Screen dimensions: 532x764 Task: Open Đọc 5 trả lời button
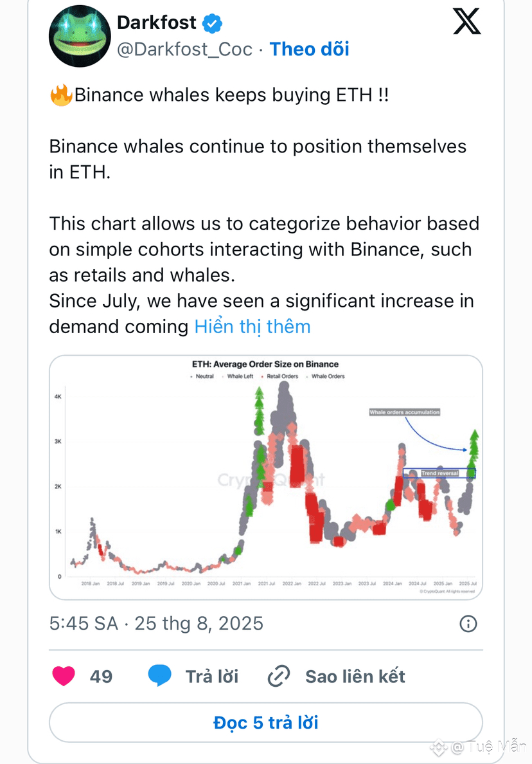pos(266,723)
